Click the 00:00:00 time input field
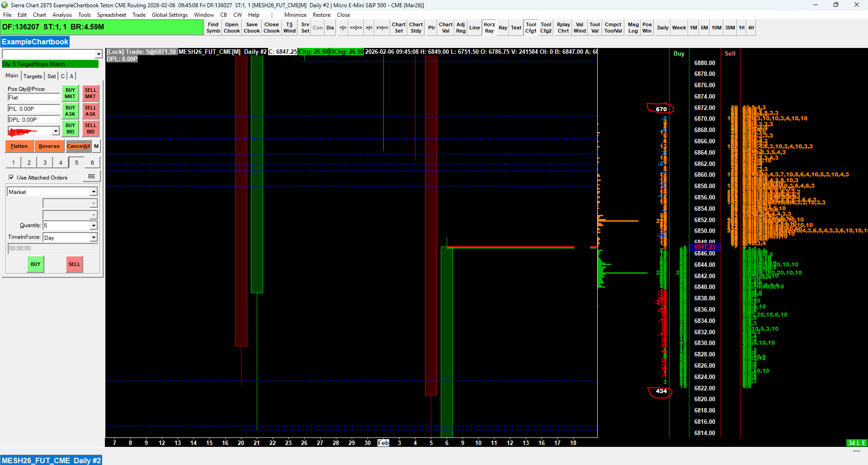 (53, 248)
